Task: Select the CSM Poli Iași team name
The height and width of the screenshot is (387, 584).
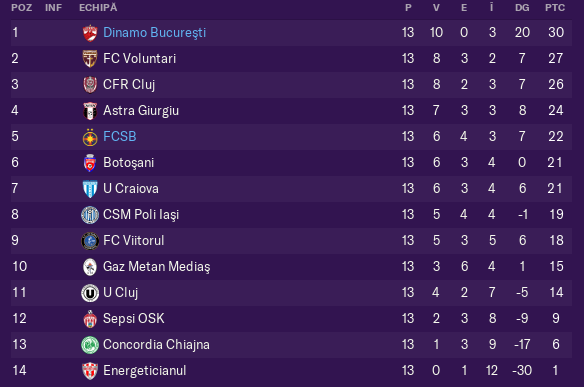Action: pyautogui.click(x=141, y=215)
